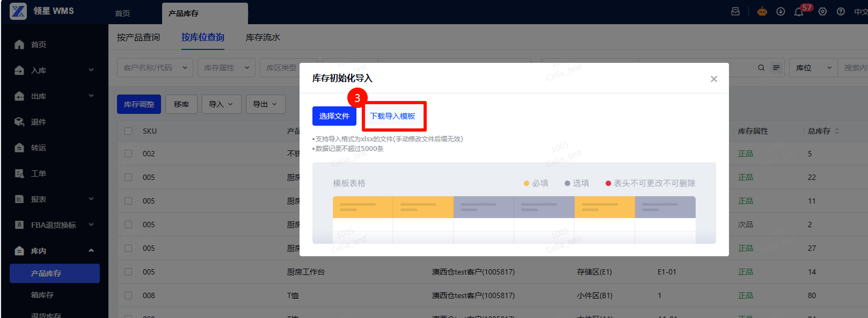The height and width of the screenshot is (318, 868).
Task: Click the 领星 WMS logo icon
Action: tap(18, 11)
